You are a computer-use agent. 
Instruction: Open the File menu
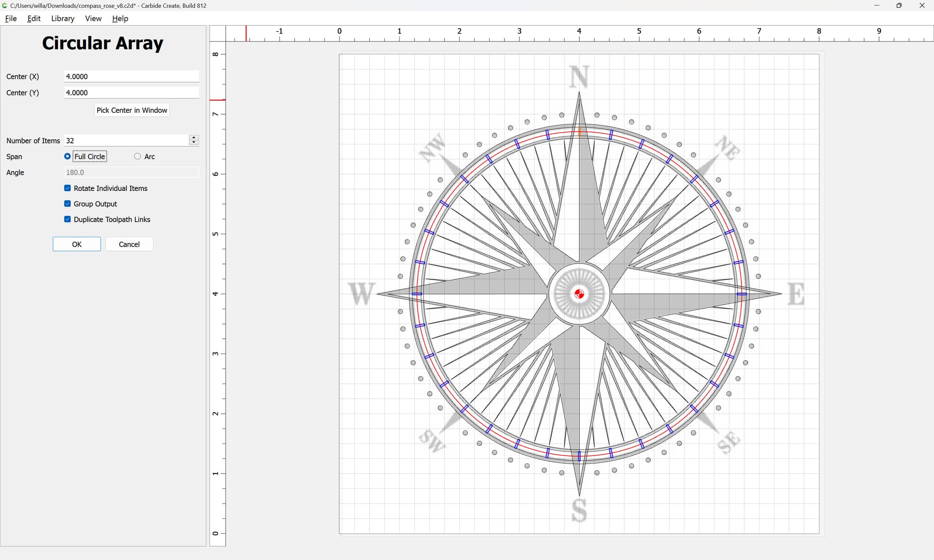[11, 18]
